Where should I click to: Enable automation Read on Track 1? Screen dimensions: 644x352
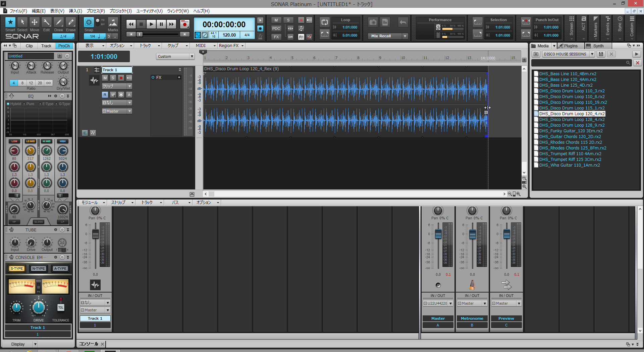pos(105,95)
